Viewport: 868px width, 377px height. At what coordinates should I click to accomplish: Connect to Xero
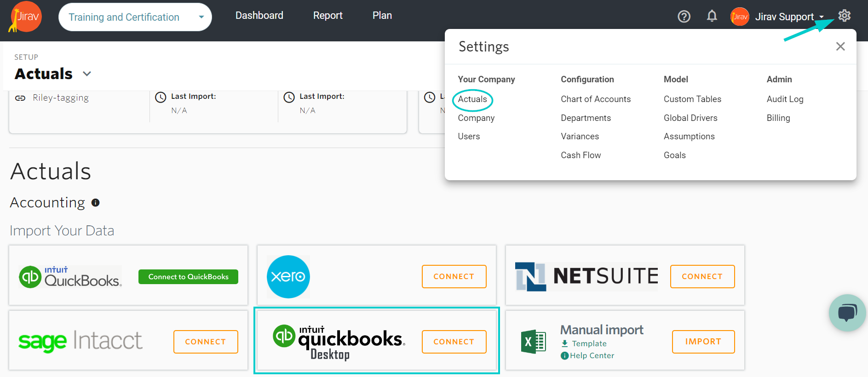tap(454, 276)
